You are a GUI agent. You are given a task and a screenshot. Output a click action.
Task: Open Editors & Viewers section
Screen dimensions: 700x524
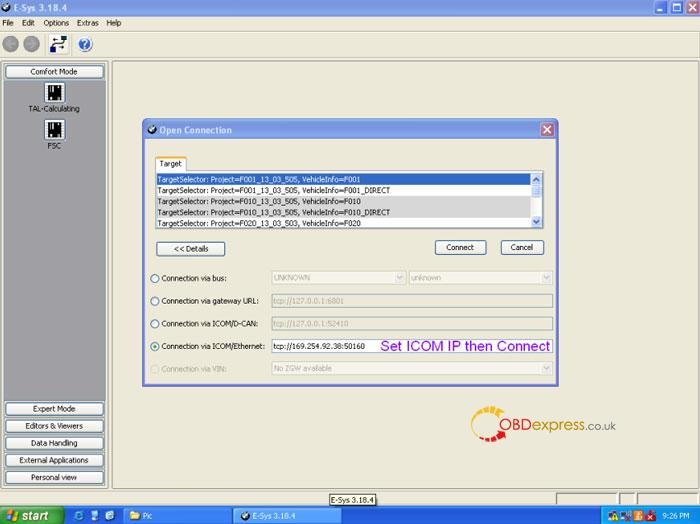pyautogui.click(x=54, y=426)
